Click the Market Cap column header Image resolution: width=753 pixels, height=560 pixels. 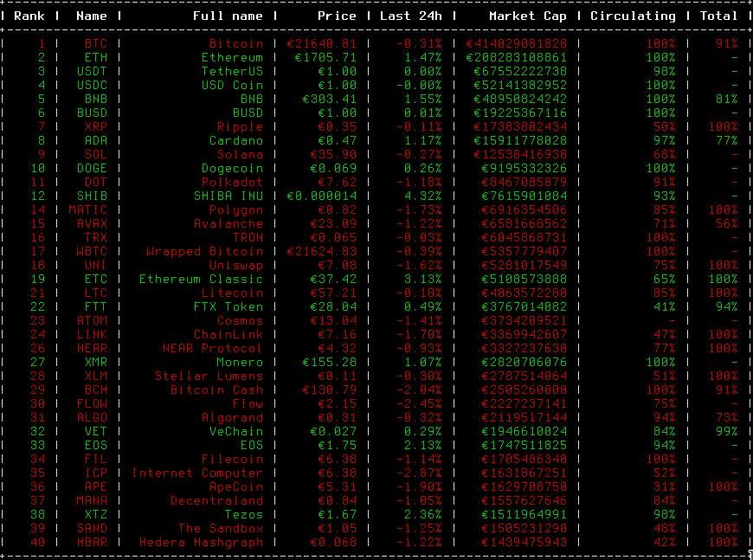coord(528,16)
